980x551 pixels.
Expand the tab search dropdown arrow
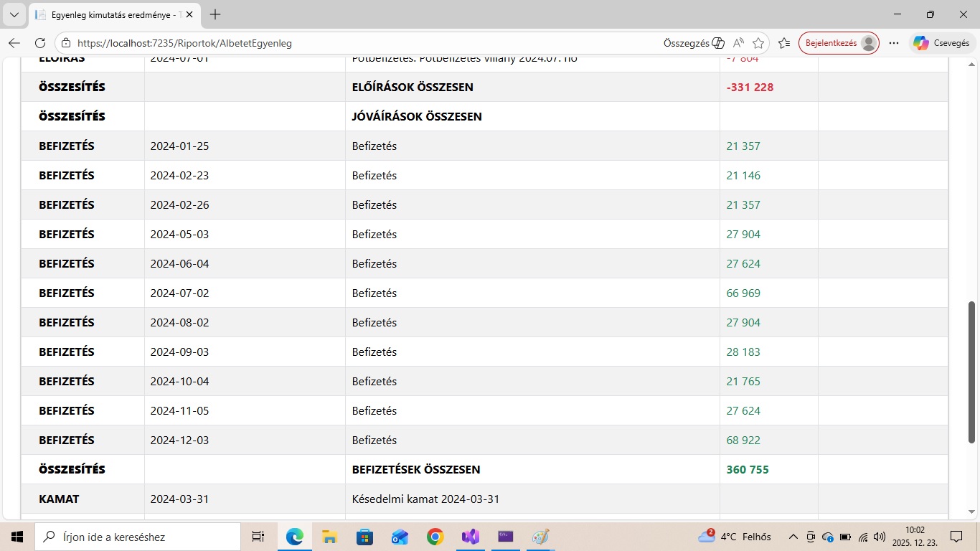coord(14,14)
